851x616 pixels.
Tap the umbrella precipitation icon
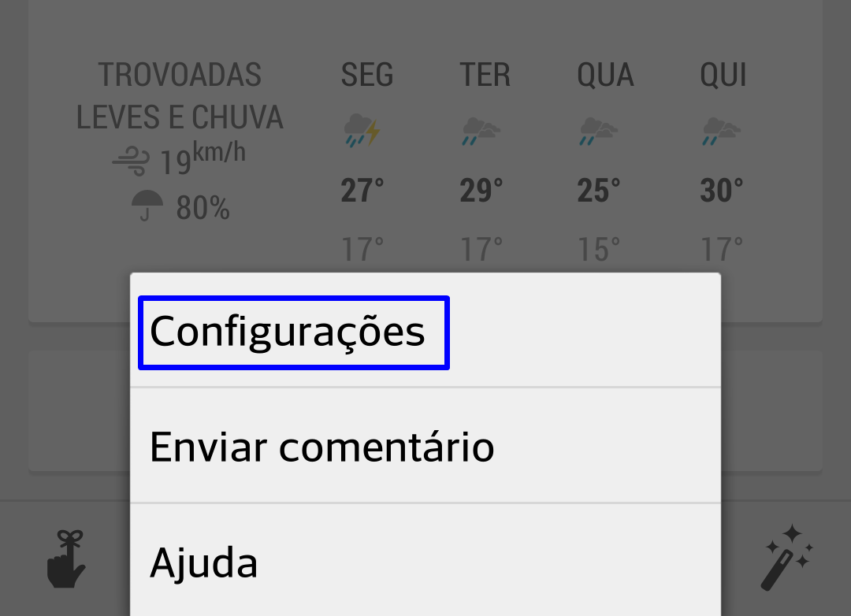coord(147,206)
